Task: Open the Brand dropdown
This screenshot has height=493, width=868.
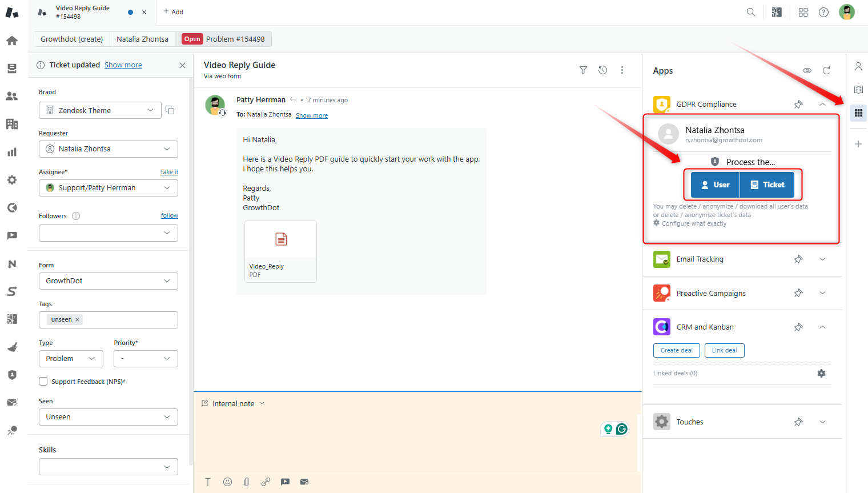Action: pyautogui.click(x=100, y=110)
